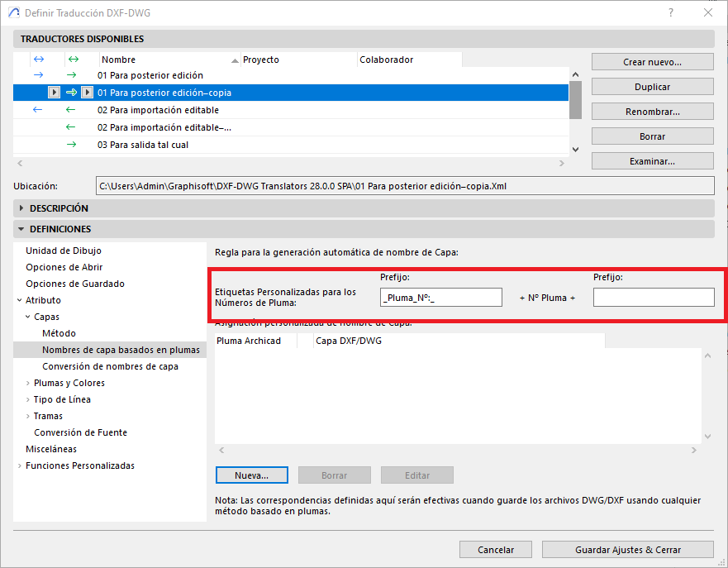Click the green bidirectional arrow column header
Viewport: 728px width, 568px height.
point(73,60)
